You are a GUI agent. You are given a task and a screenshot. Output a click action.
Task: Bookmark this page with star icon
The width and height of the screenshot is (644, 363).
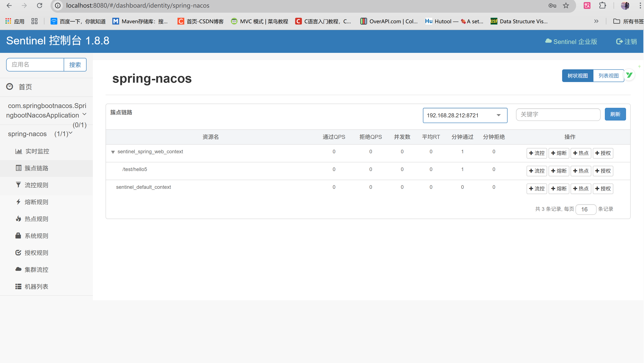566,5
